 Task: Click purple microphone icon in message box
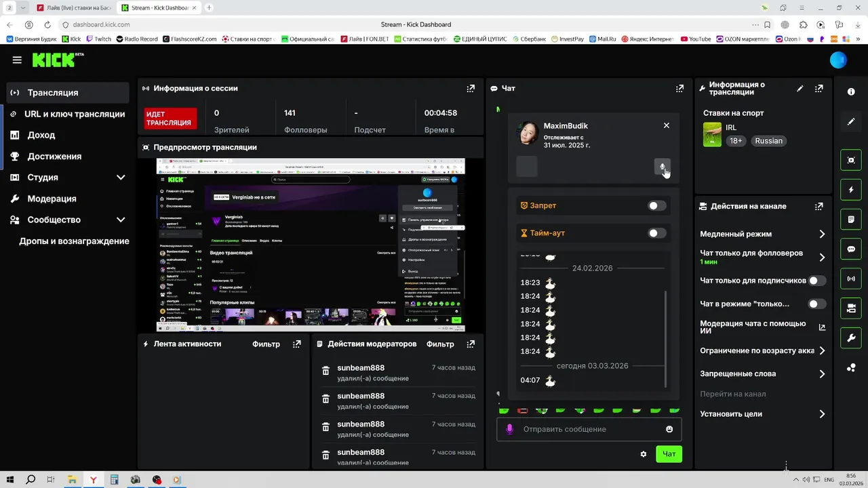[x=510, y=429]
